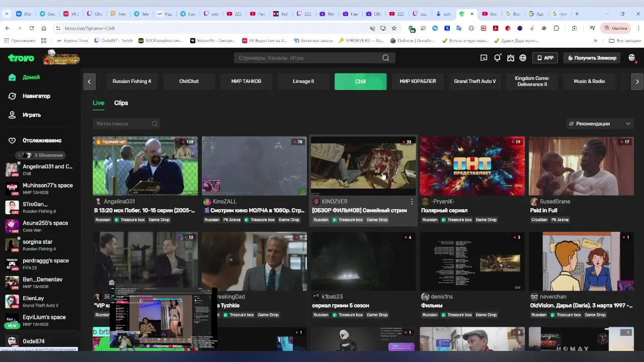Open the Chrome three-dot menu
644x362 pixels.
638,28
